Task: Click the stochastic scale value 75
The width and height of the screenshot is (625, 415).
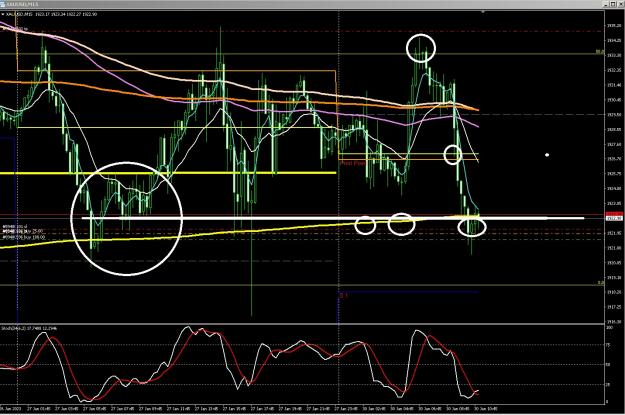Action: click(x=608, y=346)
